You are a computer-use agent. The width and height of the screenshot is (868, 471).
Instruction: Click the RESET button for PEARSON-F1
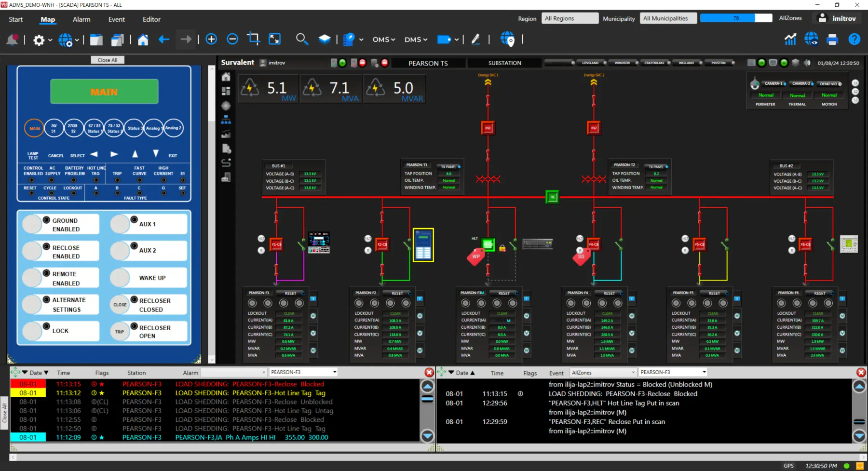point(290,293)
